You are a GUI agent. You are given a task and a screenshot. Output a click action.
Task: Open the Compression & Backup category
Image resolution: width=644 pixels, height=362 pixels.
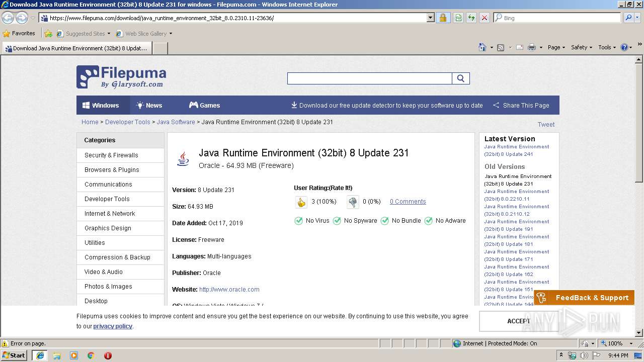(120, 257)
